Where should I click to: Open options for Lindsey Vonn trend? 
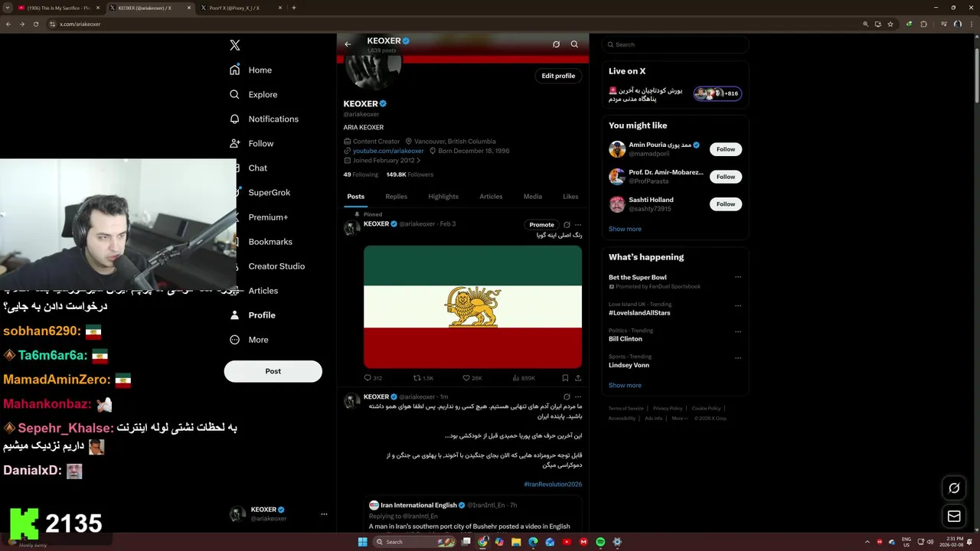coord(738,357)
